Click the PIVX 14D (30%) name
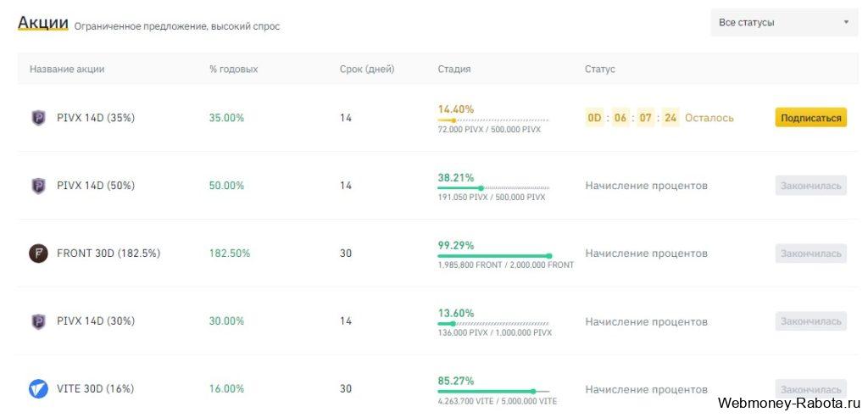 click(96, 321)
